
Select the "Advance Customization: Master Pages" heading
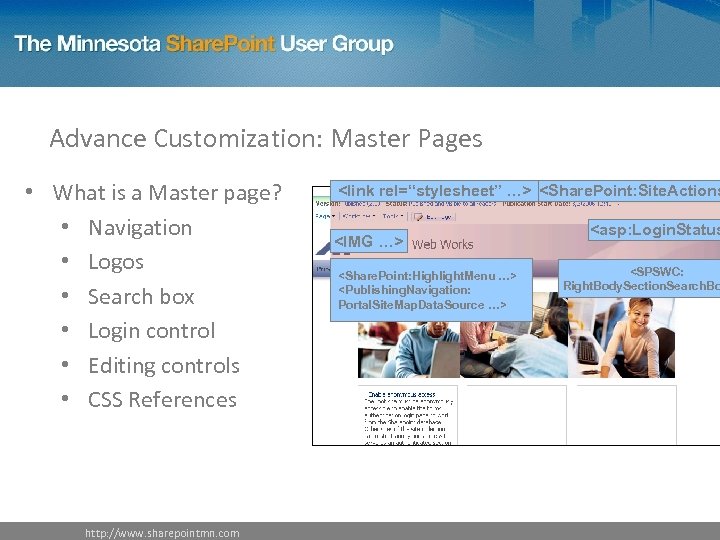[266, 139]
